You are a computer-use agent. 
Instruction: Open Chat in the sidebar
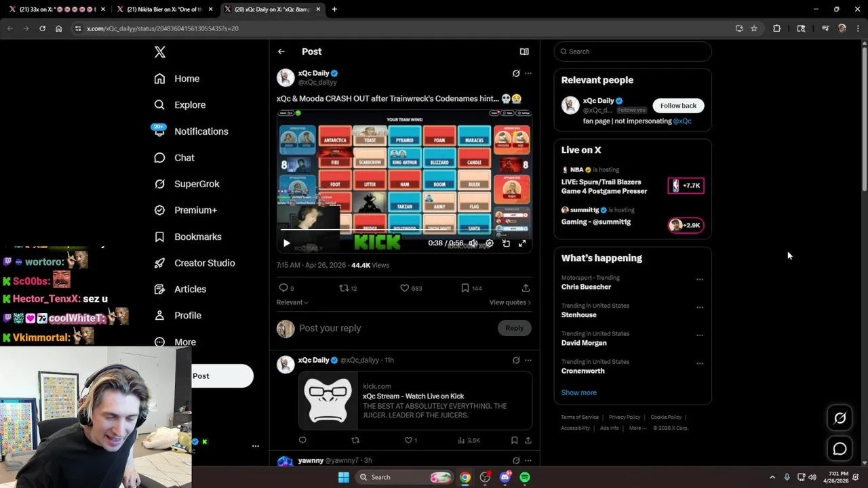pos(174,158)
